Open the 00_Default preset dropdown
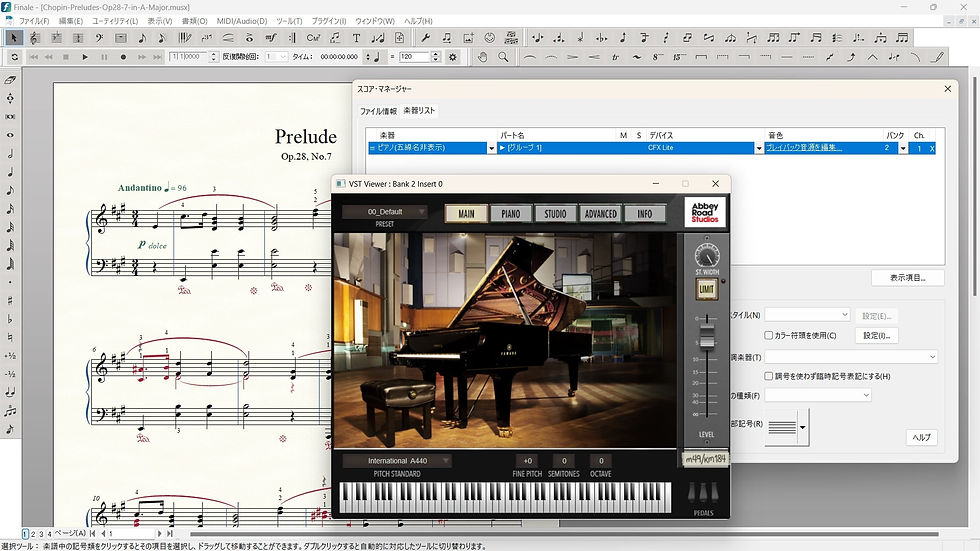Image resolution: width=980 pixels, height=551 pixels. [385, 212]
